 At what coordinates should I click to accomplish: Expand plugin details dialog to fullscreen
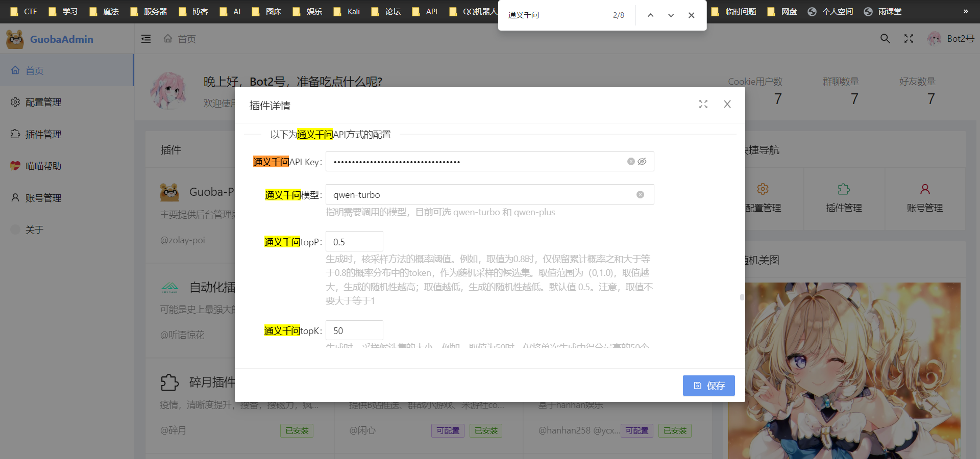point(703,104)
